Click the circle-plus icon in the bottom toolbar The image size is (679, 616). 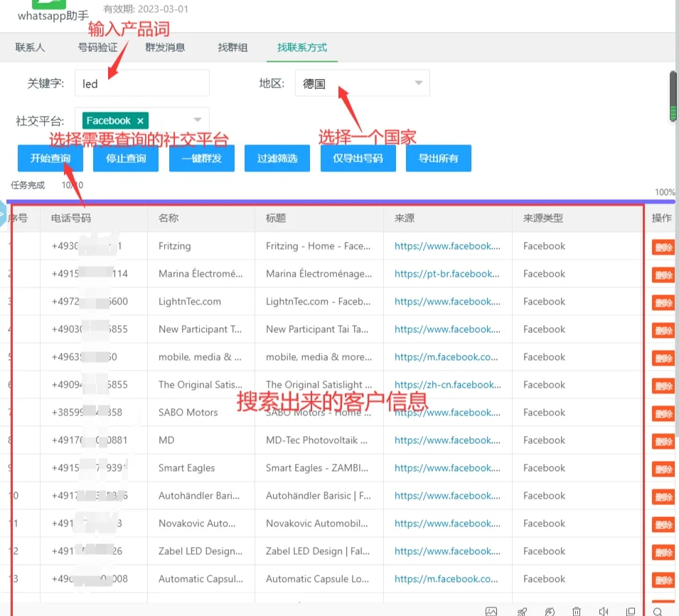pyautogui.click(x=550, y=611)
